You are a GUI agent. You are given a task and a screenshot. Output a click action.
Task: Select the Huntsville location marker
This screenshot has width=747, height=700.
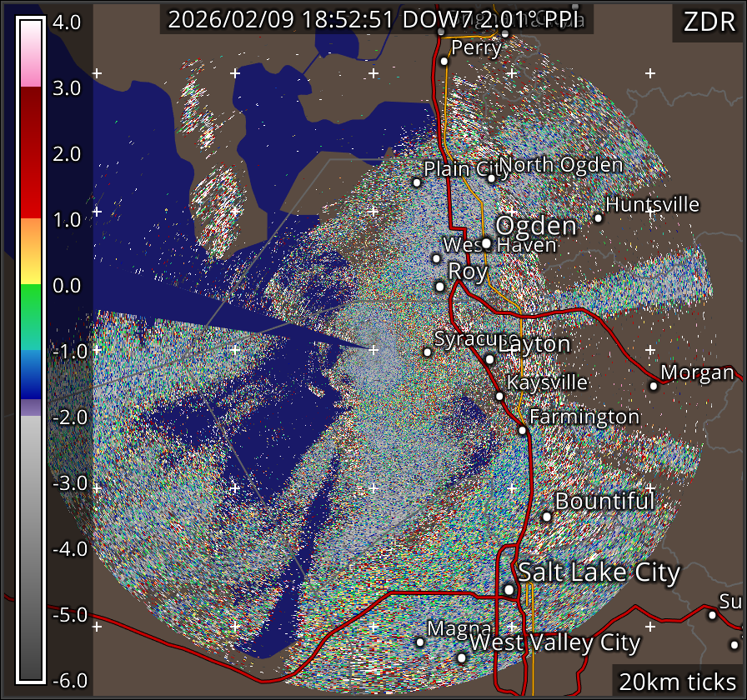point(598,218)
